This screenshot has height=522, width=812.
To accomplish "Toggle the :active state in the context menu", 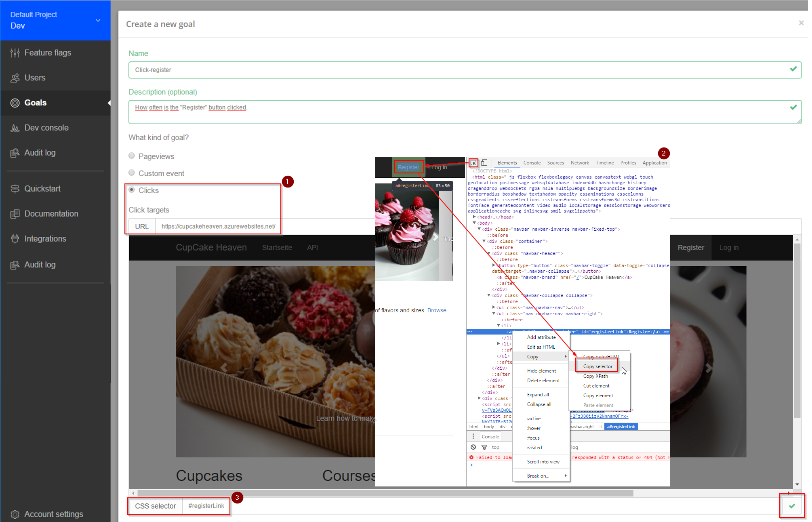I will click(541, 419).
